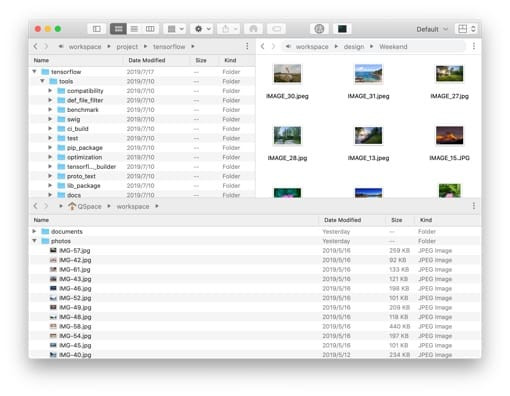
Task: Collapse the photos folder
Action: coord(34,241)
